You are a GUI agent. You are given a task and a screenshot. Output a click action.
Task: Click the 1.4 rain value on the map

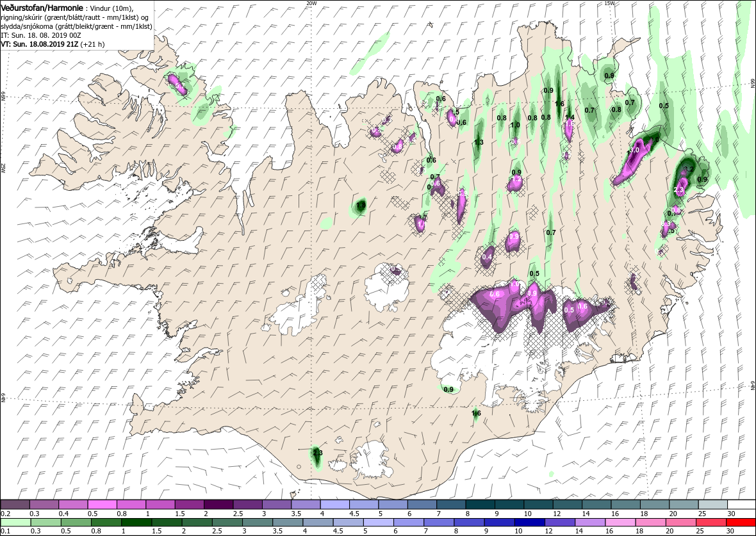570,117
